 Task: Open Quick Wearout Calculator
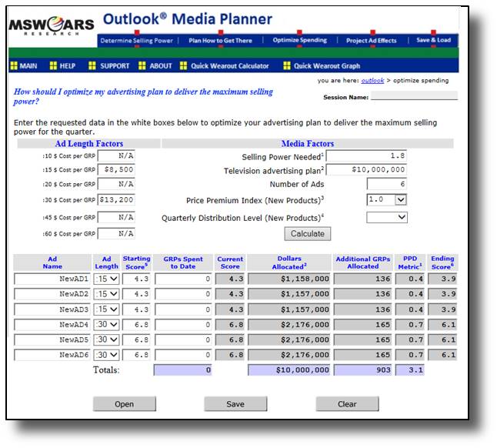[x=230, y=66]
